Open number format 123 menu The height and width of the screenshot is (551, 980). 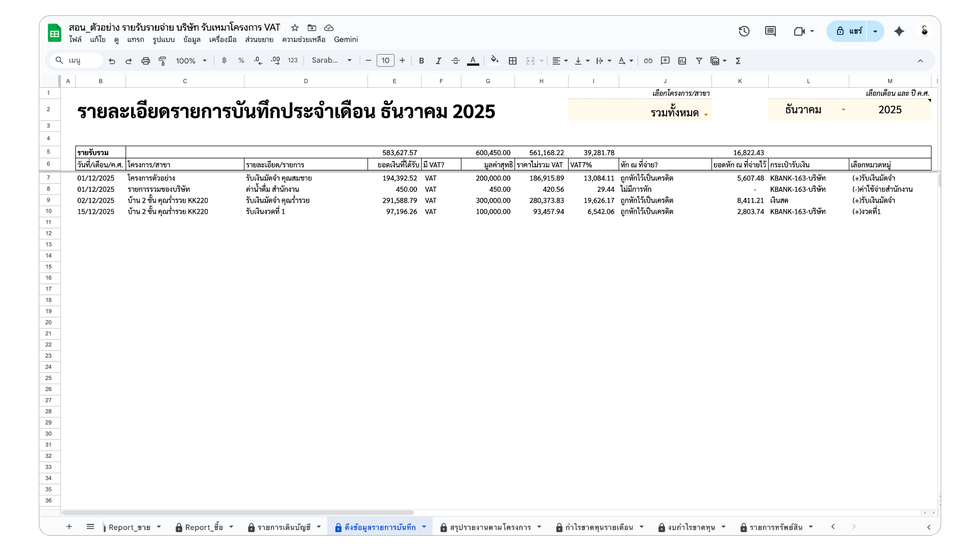click(x=292, y=60)
